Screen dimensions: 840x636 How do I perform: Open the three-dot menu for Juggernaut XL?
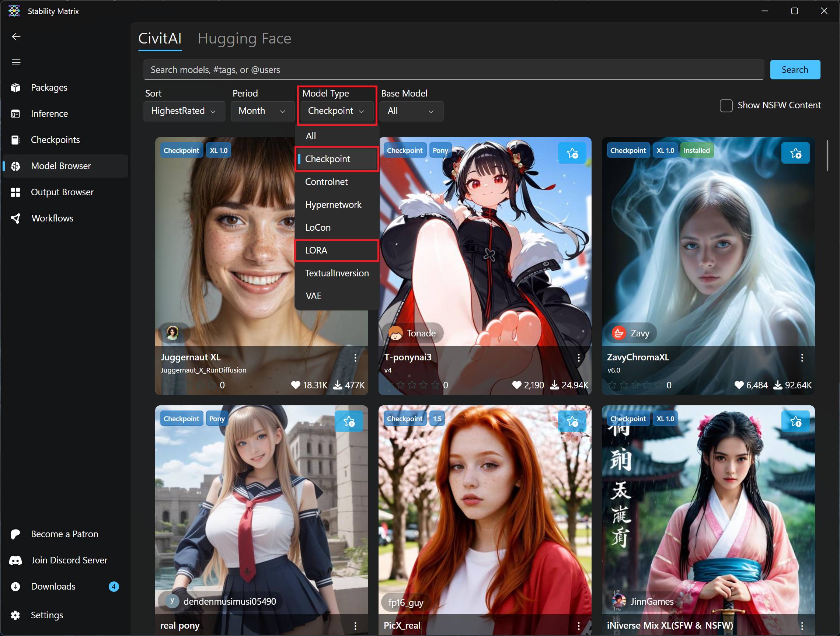[x=355, y=357]
